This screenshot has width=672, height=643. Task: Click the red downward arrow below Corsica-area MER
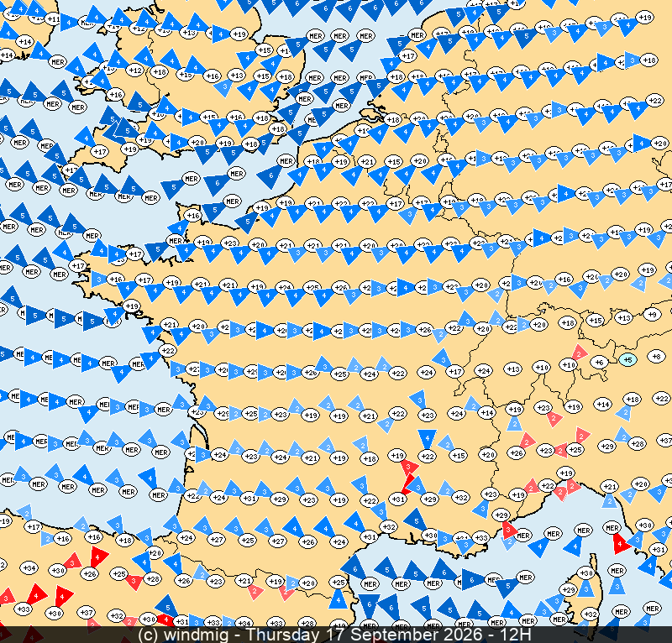[621, 544]
